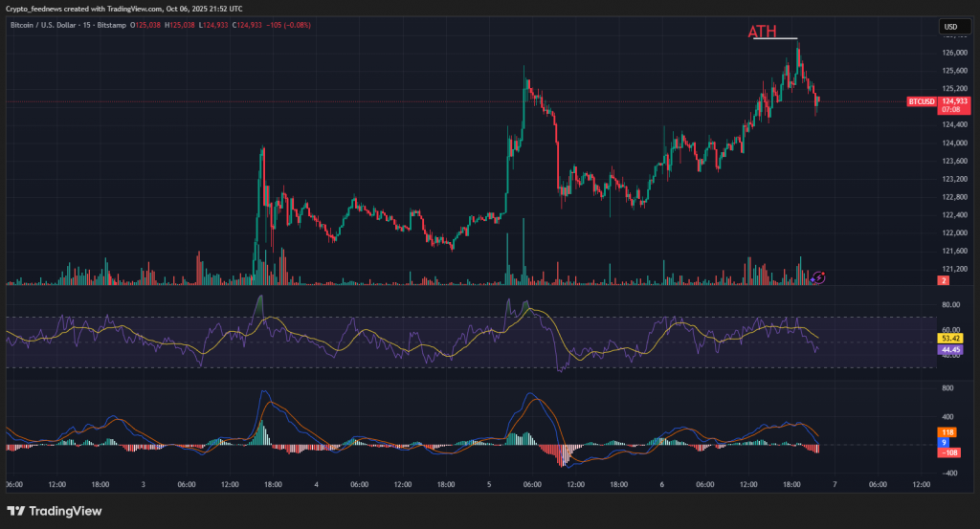The height and width of the screenshot is (529, 980).
Task: Click the date 5 time axis marker
Action: [x=489, y=485]
